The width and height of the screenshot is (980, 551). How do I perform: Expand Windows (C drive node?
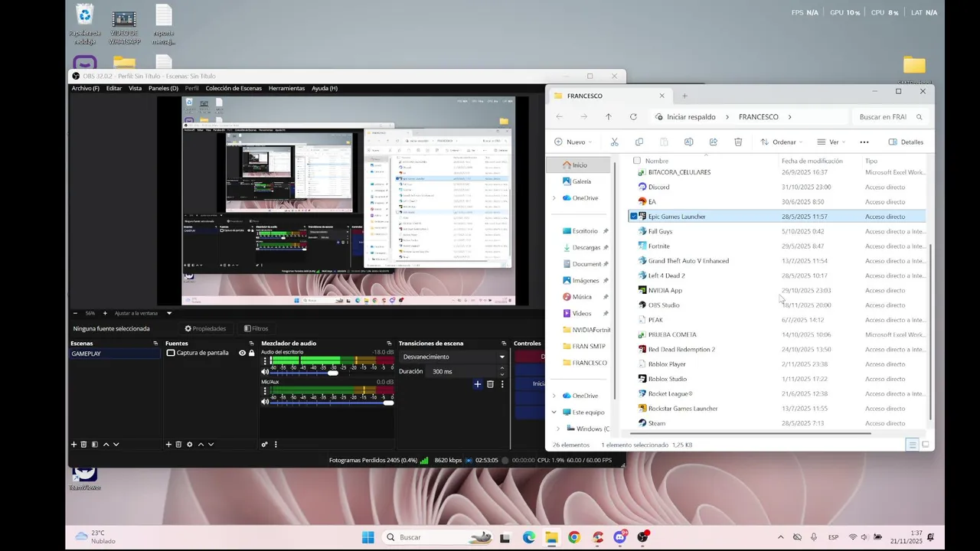(558, 429)
